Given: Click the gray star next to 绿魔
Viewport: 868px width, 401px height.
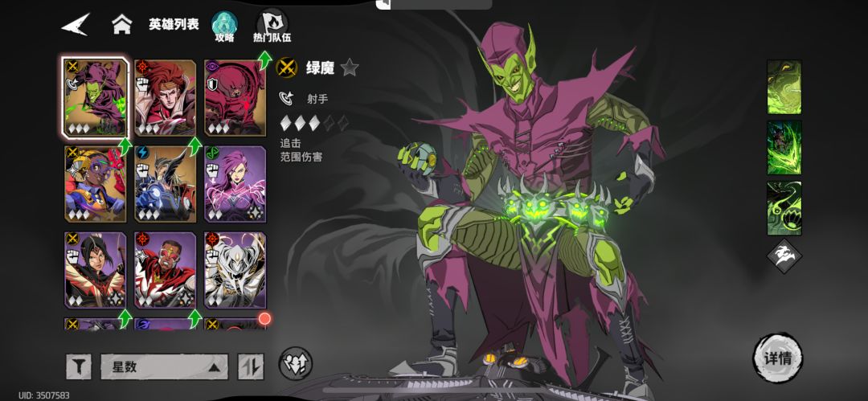Looking at the screenshot, I should pyautogui.click(x=350, y=68).
